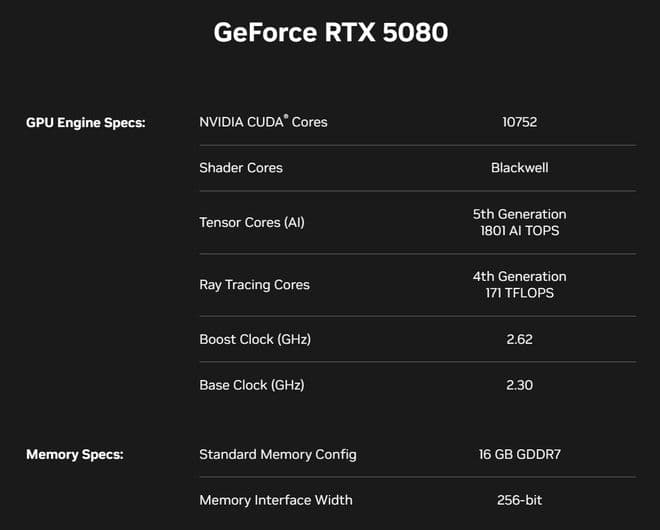The image size is (660, 530).
Task: Select the 2.62 boost clock value
Action: [x=519, y=339]
